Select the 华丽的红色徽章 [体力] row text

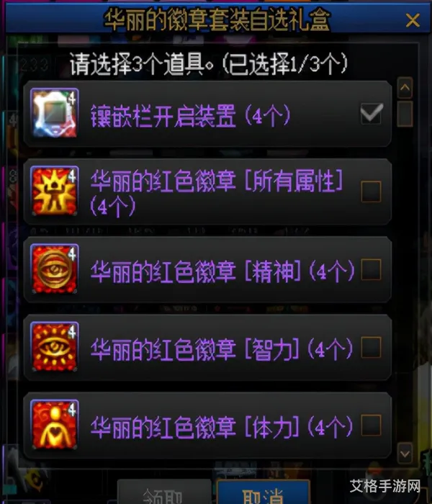(x=222, y=427)
